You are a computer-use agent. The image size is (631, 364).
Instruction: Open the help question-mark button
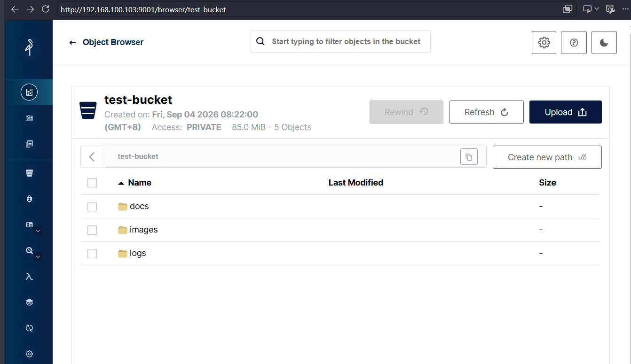tap(574, 42)
